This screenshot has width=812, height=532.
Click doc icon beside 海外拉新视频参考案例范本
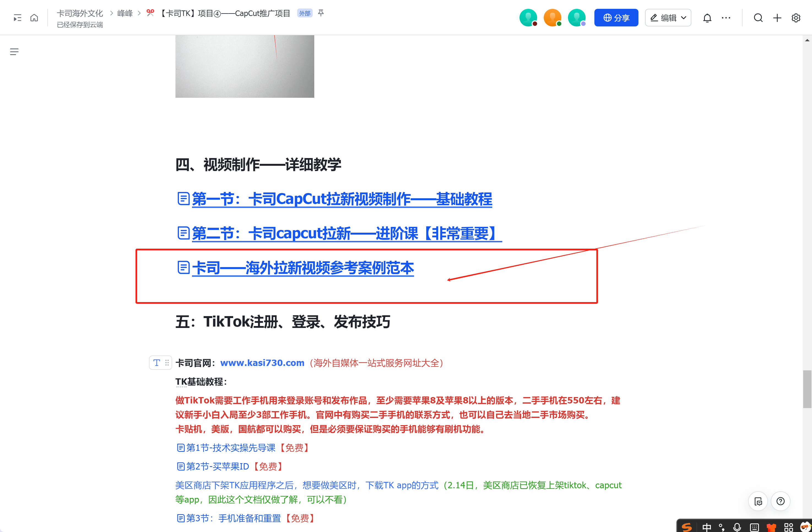click(183, 267)
